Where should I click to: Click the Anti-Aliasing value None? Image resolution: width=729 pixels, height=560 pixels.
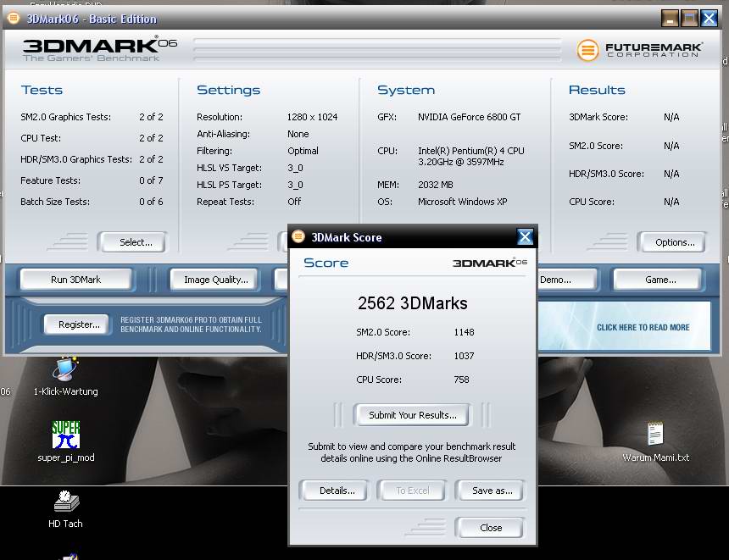click(298, 134)
